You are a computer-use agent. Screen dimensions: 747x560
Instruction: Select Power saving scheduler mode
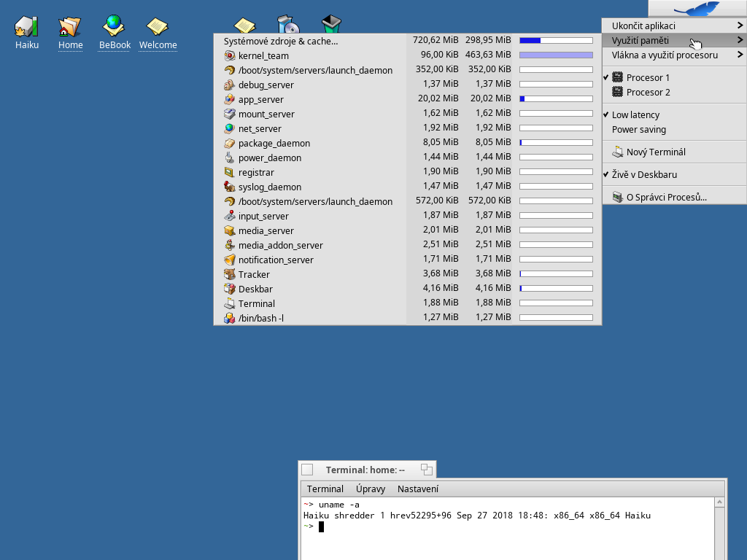coord(674,130)
